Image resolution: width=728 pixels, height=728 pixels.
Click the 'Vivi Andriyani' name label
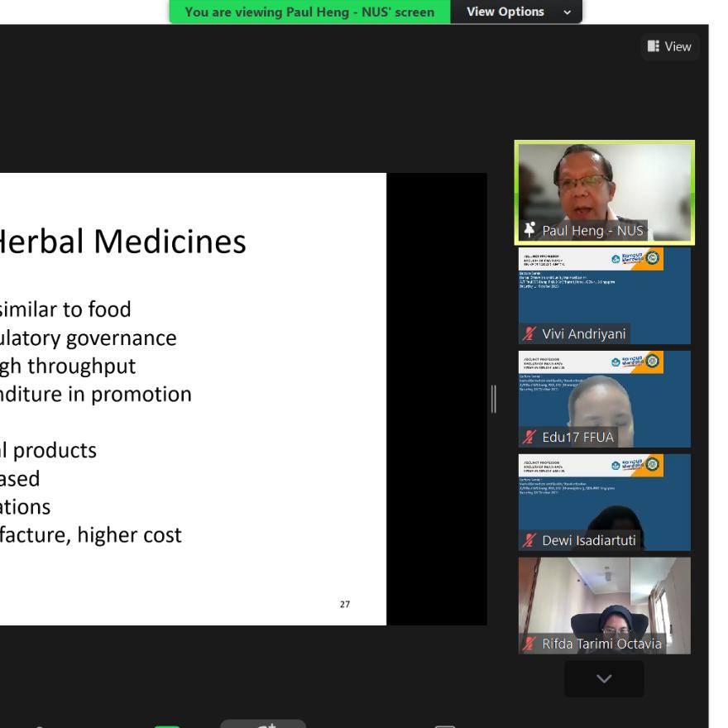click(583, 334)
